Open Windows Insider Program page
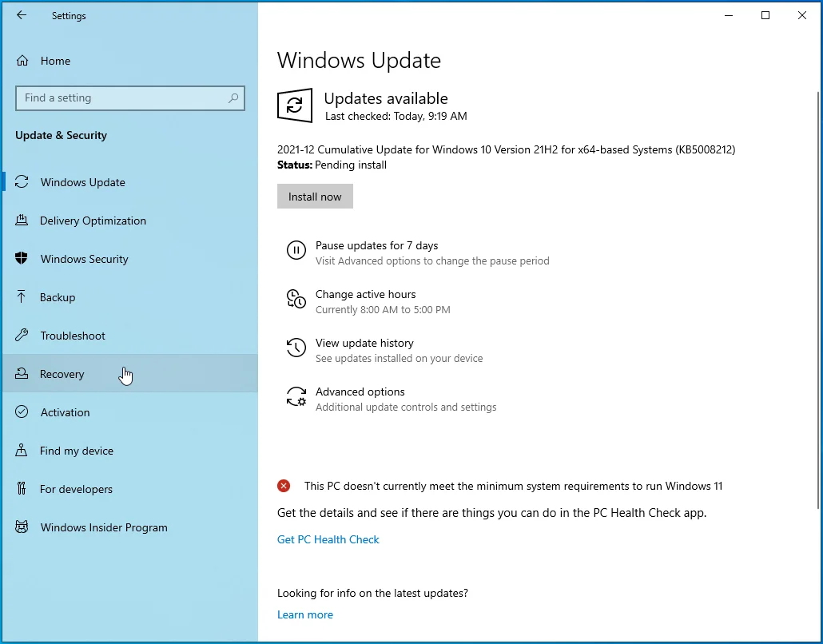The width and height of the screenshot is (823, 644). click(x=130, y=527)
